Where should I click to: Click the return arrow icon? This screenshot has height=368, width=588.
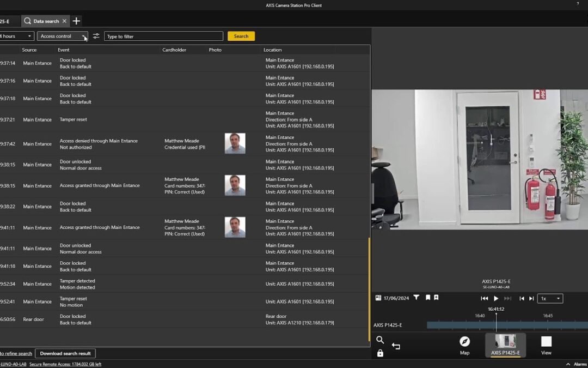click(x=396, y=346)
